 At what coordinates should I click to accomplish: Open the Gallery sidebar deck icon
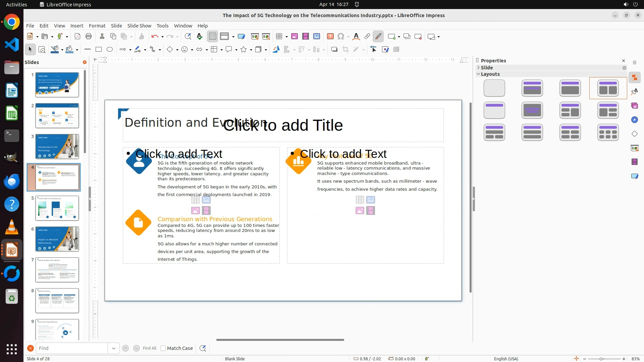click(634, 106)
